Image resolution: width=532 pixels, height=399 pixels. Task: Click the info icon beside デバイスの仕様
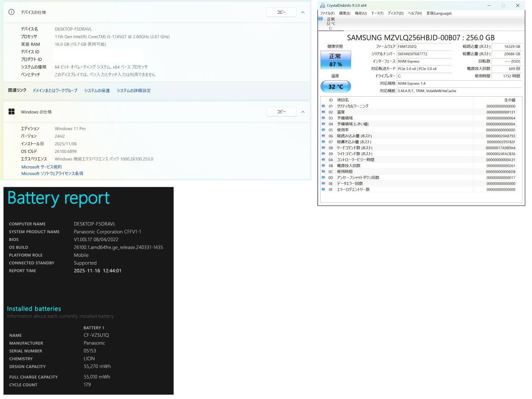point(12,12)
